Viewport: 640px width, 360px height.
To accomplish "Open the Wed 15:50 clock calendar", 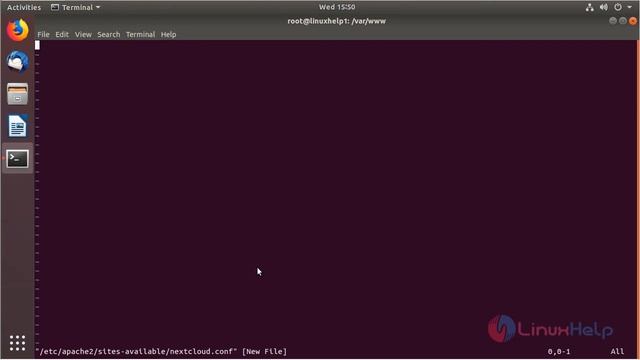I will tap(337, 7).
